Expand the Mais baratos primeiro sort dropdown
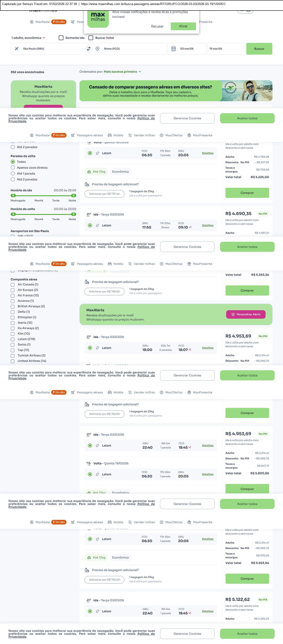 122,72
